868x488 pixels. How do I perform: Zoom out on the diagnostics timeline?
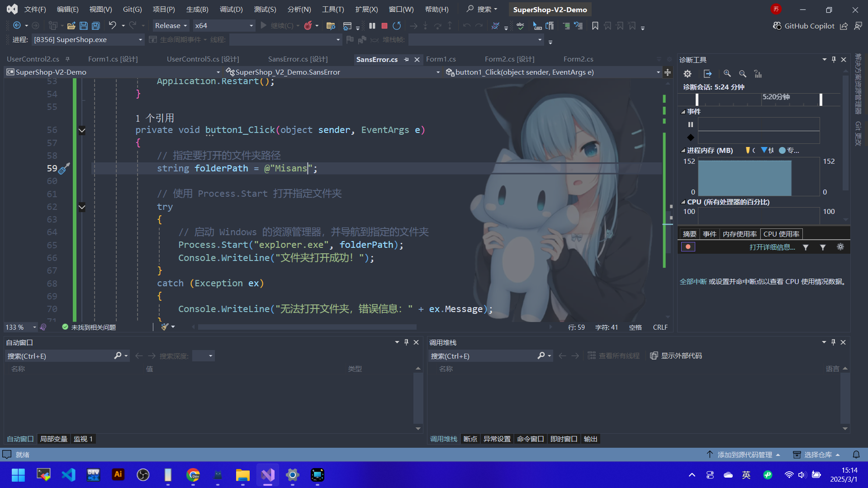742,74
